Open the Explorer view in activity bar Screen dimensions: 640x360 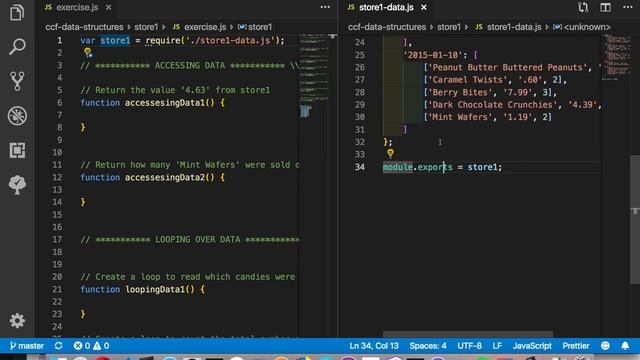[x=17, y=12]
